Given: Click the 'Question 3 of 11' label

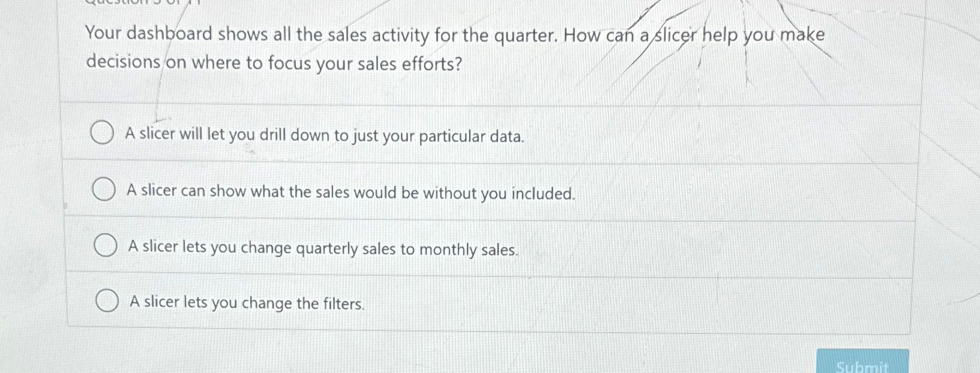Looking at the screenshot, I should 141,3.
